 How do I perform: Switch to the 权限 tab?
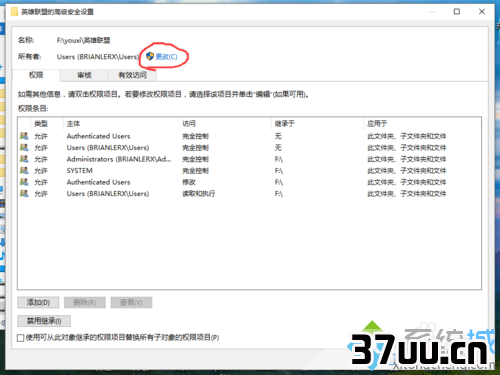tap(36, 75)
